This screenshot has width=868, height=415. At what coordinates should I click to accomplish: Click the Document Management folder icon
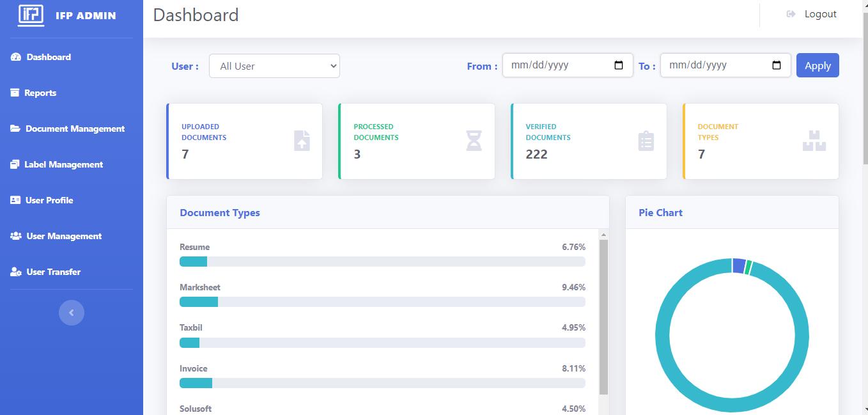tap(15, 129)
